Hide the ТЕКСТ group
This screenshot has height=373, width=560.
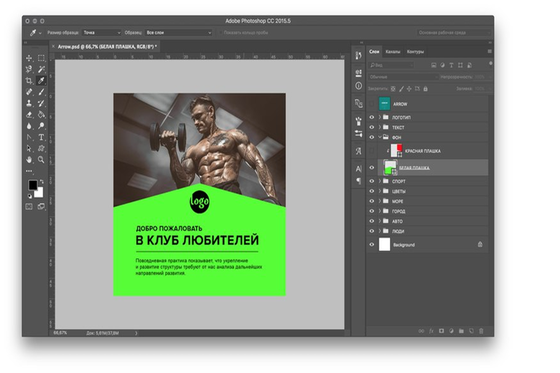coord(372,127)
